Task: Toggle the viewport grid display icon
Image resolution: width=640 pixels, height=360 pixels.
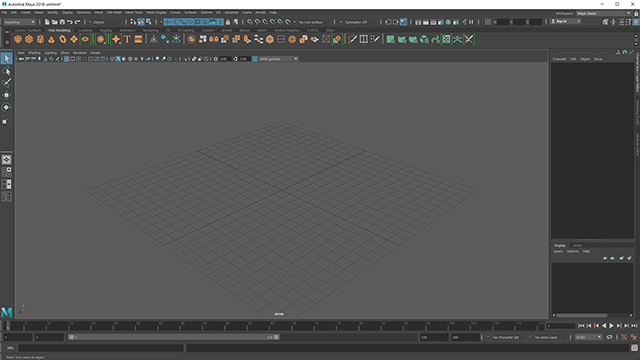Action: point(67,59)
